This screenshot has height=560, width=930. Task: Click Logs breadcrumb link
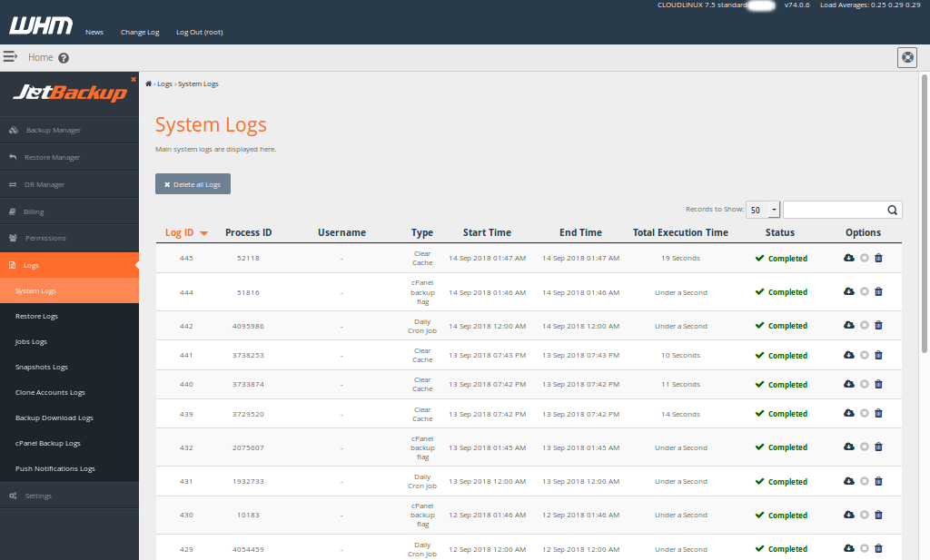(164, 84)
